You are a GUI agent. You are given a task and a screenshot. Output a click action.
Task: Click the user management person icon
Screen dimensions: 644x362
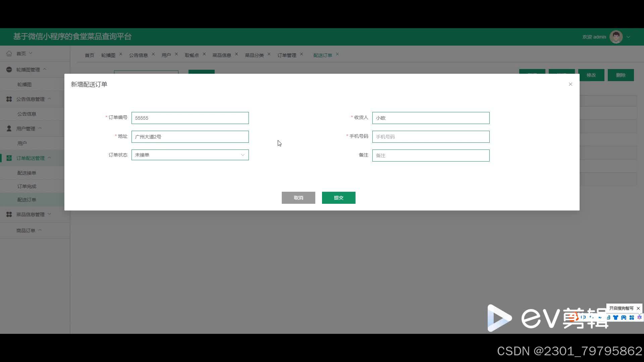pyautogui.click(x=9, y=128)
